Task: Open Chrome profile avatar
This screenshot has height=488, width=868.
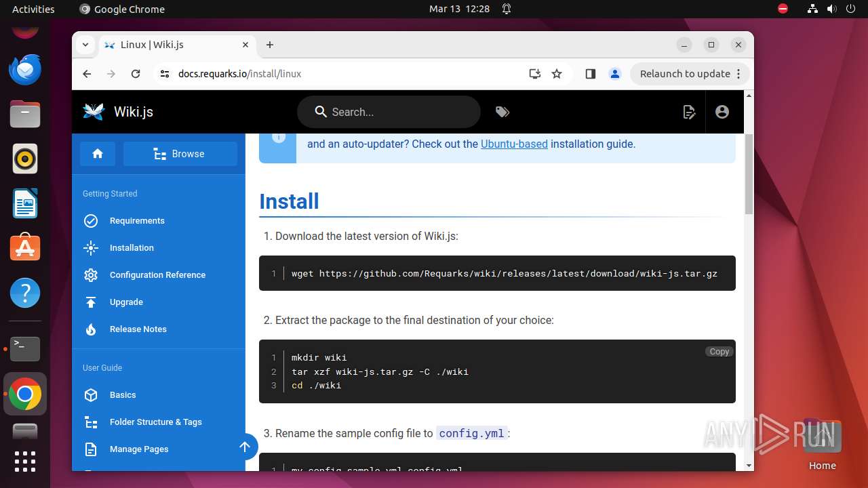Action: [x=615, y=74]
